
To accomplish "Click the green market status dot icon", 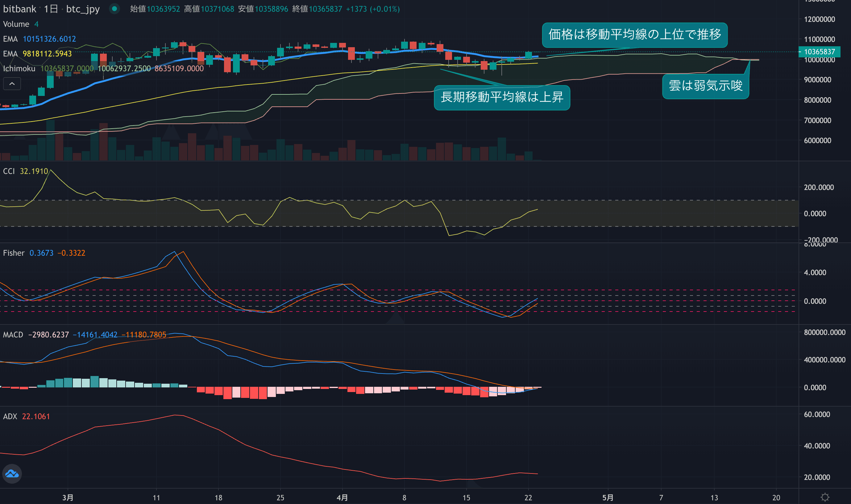I will click(114, 9).
